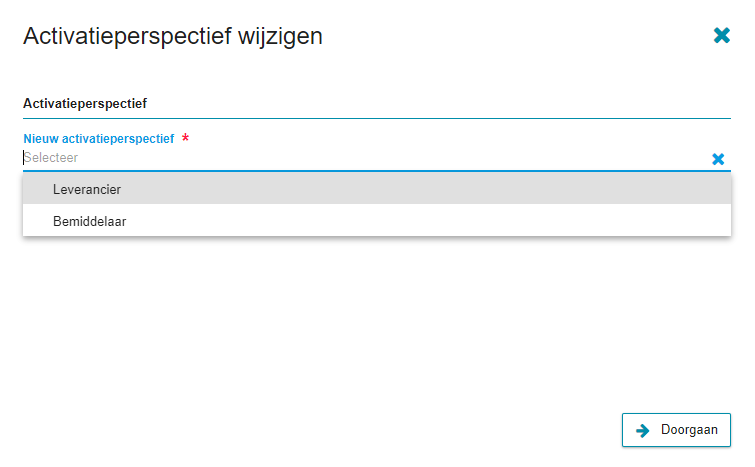Focus the Selecteer combo box field
The width and height of the screenshot is (755, 467).
pyautogui.click(x=366, y=158)
